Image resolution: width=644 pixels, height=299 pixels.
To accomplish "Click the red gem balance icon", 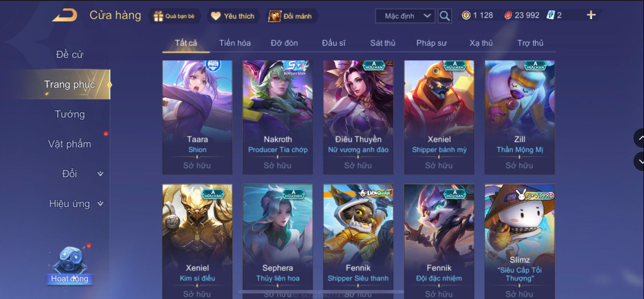I will pos(508,15).
